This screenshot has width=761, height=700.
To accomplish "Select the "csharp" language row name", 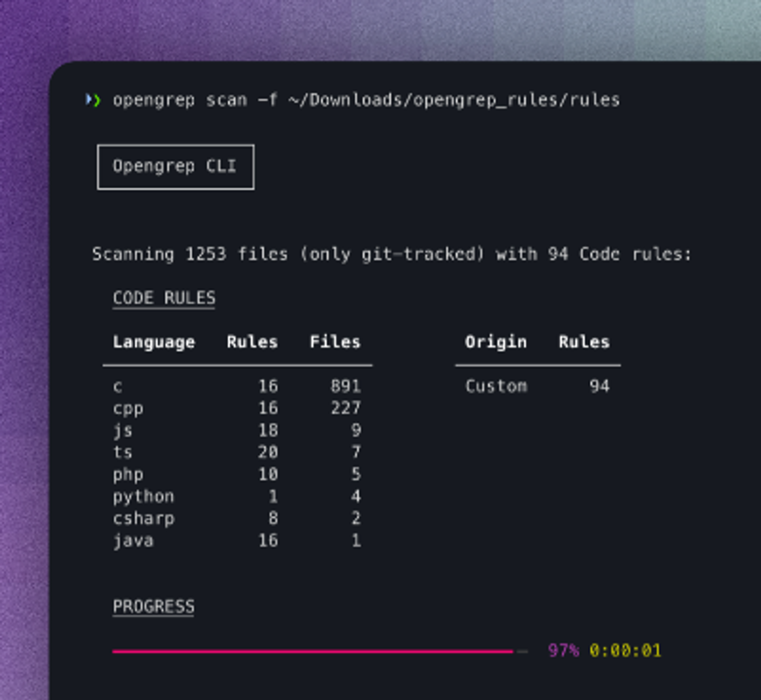I will [x=144, y=519].
